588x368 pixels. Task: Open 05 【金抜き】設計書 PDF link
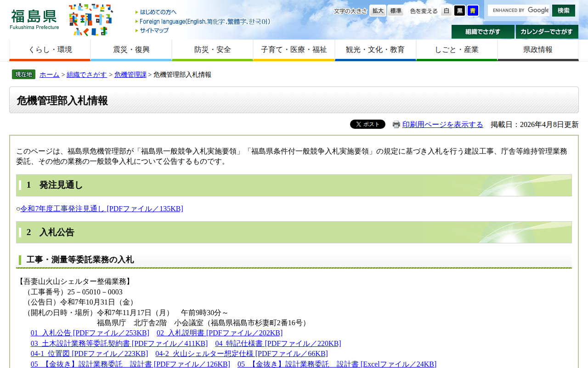(x=130, y=364)
